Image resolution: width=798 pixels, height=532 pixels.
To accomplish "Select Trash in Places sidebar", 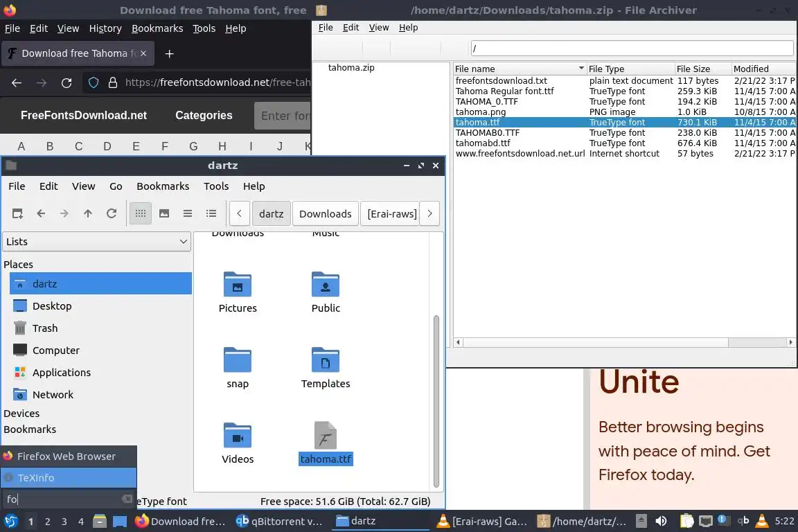I will pos(45,328).
